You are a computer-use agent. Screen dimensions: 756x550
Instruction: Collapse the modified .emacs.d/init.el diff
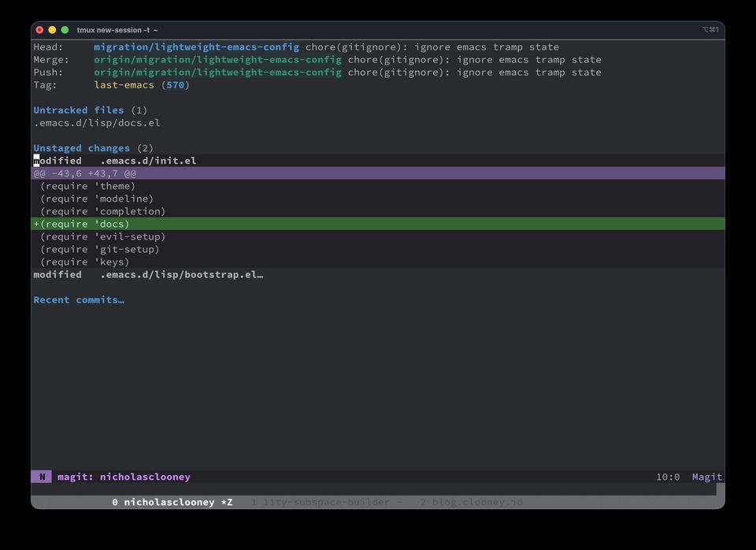coord(115,161)
